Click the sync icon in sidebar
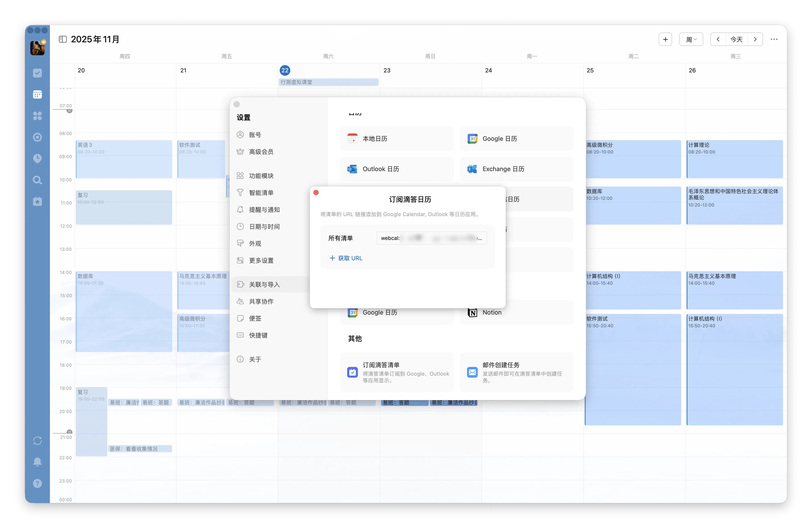 click(x=37, y=441)
